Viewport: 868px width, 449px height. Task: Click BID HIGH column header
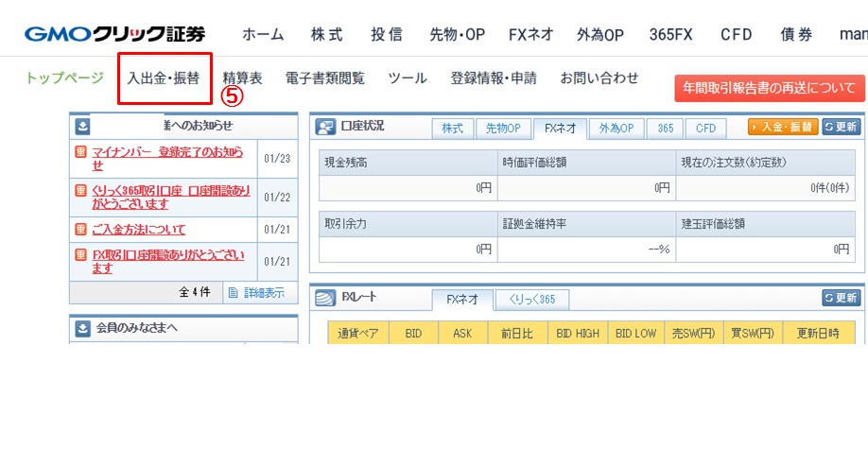pos(578,333)
